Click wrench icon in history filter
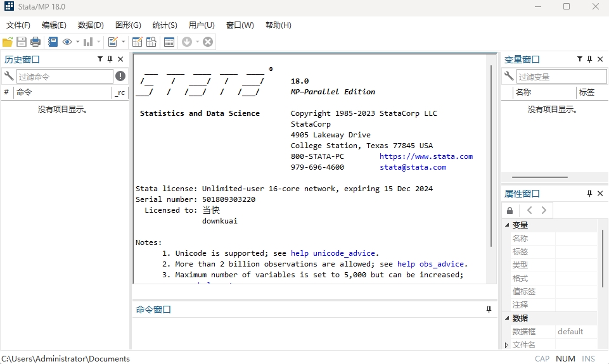 coord(8,76)
